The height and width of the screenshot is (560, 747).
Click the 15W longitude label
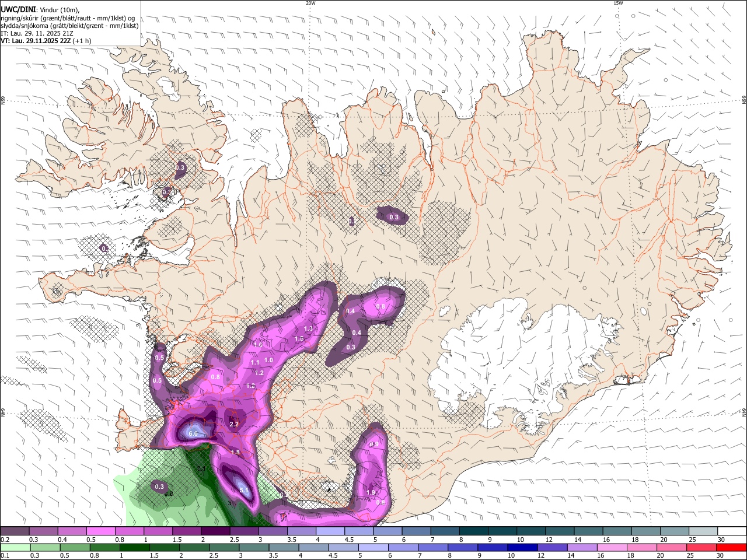click(x=618, y=3)
